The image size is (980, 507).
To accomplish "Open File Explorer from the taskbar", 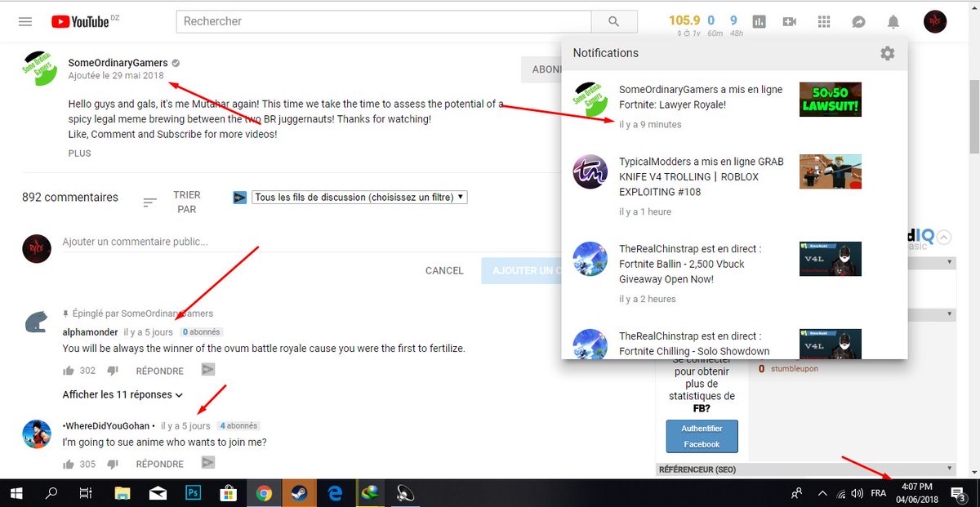I will [122, 493].
